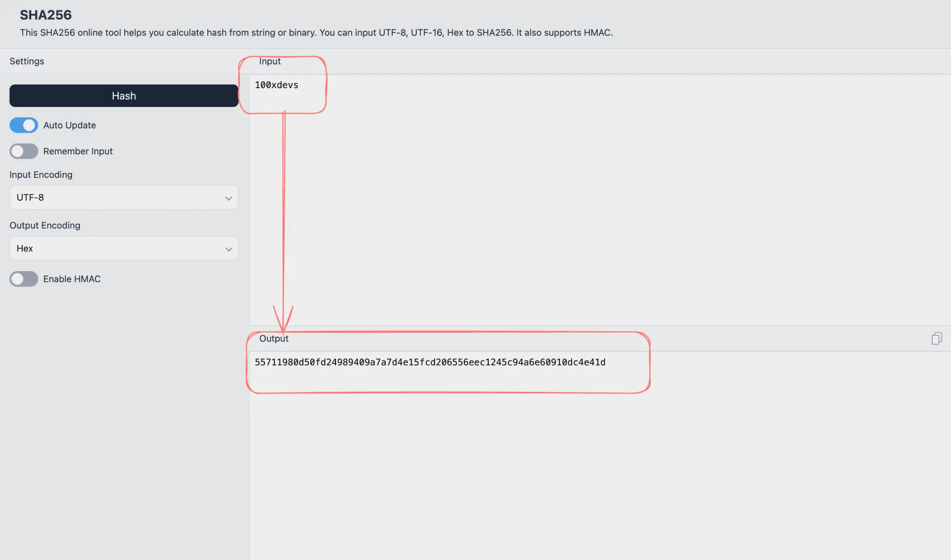Image resolution: width=951 pixels, height=560 pixels.
Task: Click the chevron arrow in UTF-8 box
Action: click(x=228, y=198)
